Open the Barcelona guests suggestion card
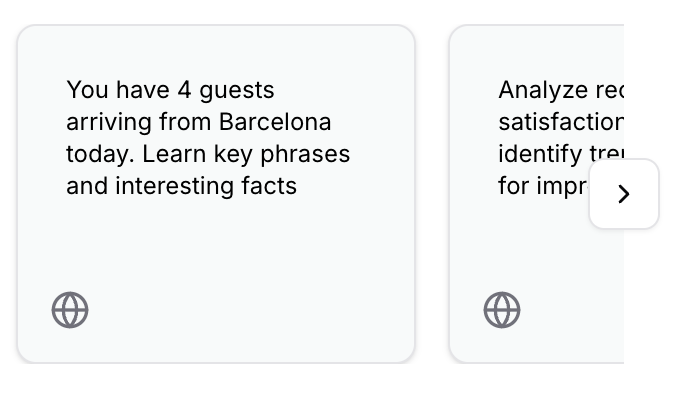The width and height of the screenshot is (688, 396). tap(216, 194)
